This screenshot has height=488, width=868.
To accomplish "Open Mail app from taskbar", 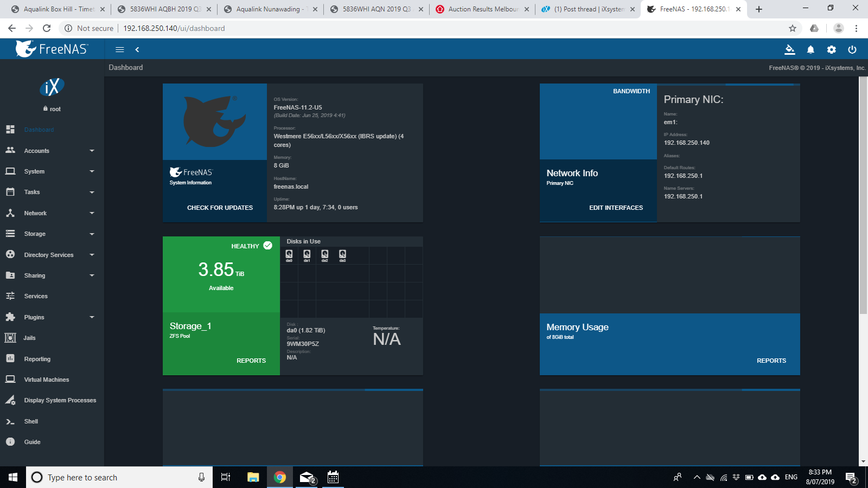I will click(x=307, y=477).
